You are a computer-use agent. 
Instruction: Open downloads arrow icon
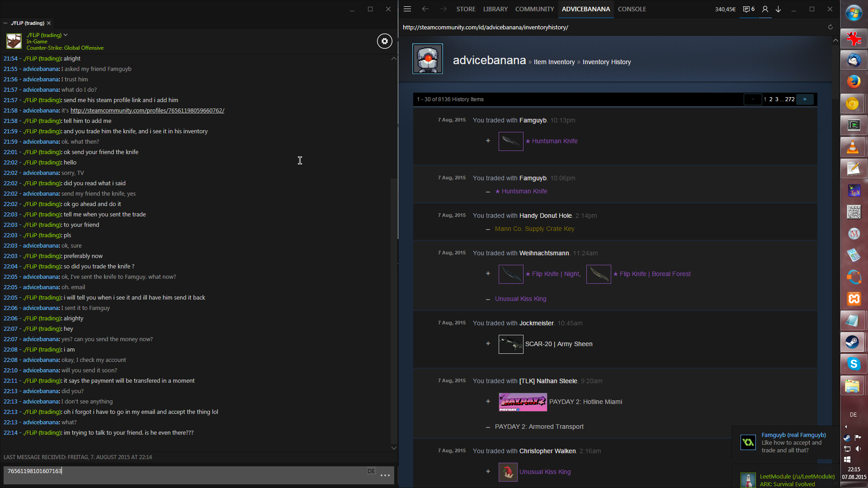click(778, 9)
